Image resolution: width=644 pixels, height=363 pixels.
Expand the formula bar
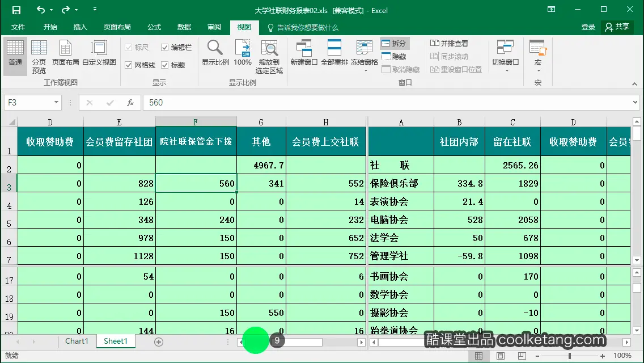[635, 102]
